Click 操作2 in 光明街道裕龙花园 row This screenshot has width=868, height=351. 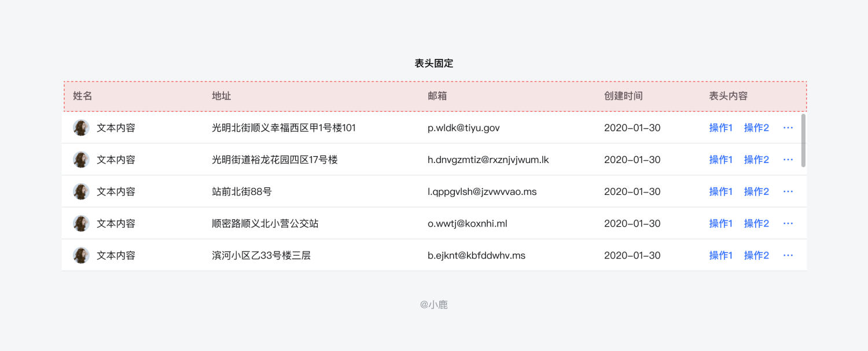[756, 160]
